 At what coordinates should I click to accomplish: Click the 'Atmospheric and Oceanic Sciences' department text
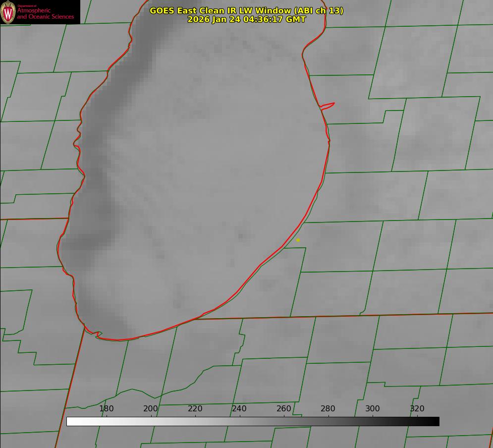pyautogui.click(x=46, y=13)
